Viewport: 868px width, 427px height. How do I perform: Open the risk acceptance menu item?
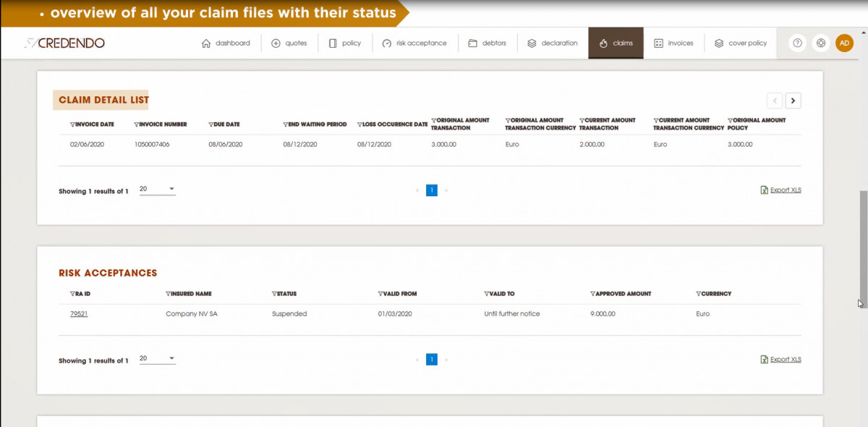pos(414,43)
